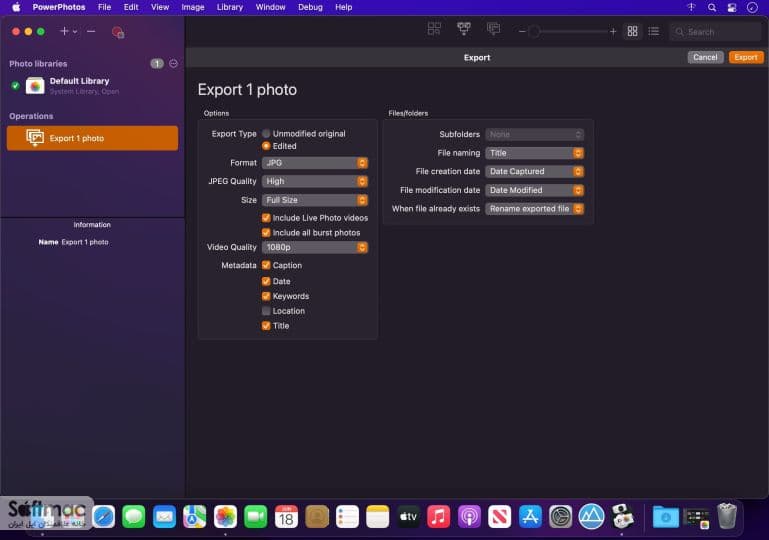Viewport: 769px width, 540px height.
Task: Switch to list view icon
Action: click(653, 31)
